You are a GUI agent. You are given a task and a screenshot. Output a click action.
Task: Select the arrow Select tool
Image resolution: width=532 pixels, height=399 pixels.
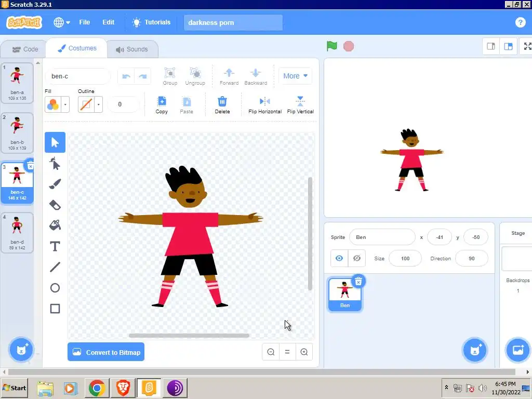pos(55,142)
